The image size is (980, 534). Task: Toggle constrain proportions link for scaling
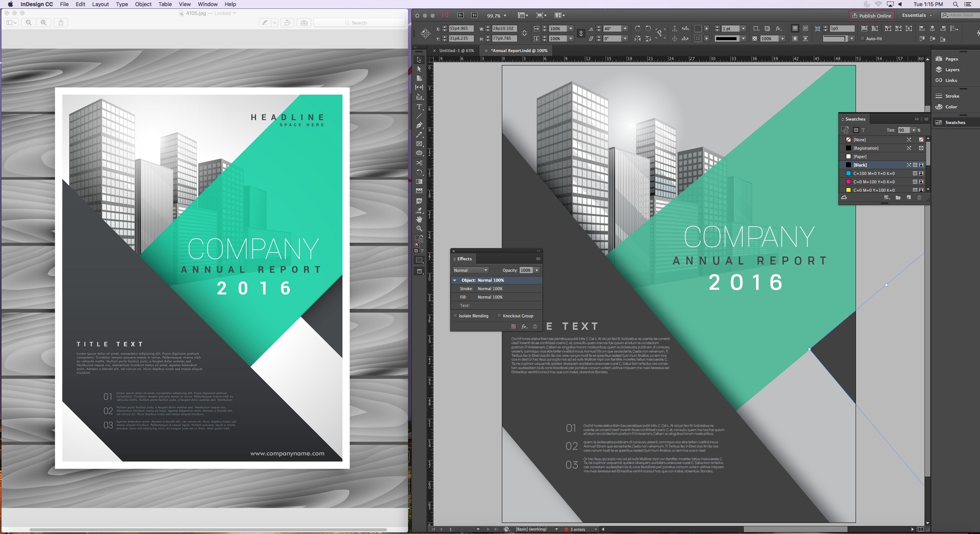(581, 33)
